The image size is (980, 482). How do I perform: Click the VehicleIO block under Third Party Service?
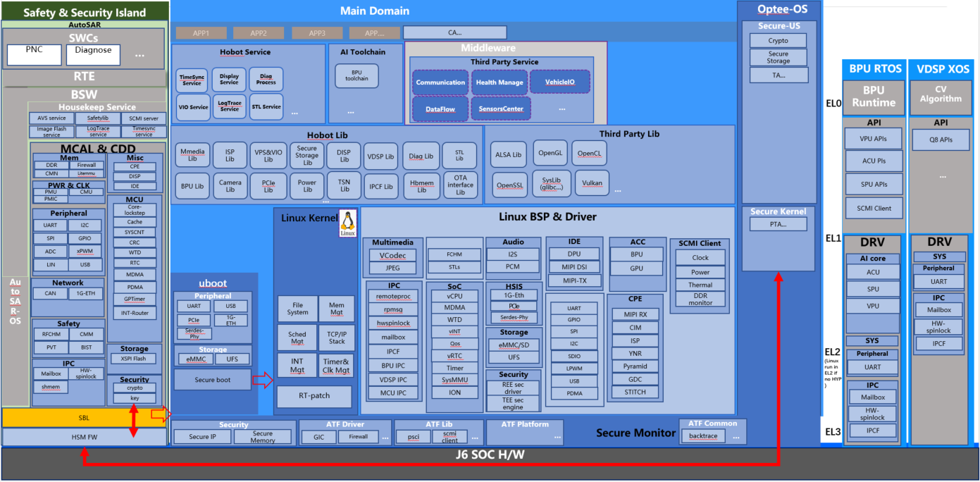click(x=559, y=82)
